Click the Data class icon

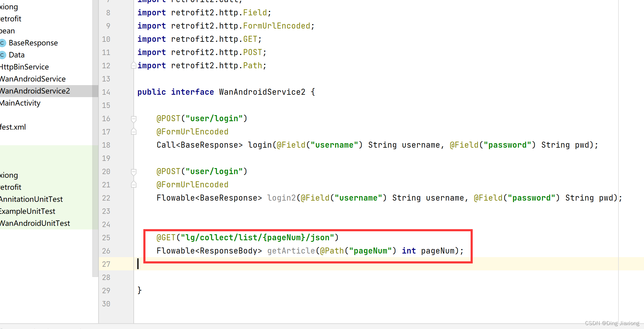[2, 55]
